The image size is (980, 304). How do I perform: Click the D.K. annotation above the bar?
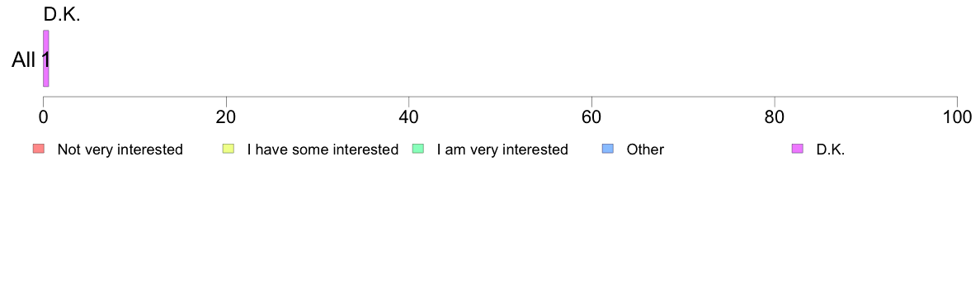pos(62,15)
